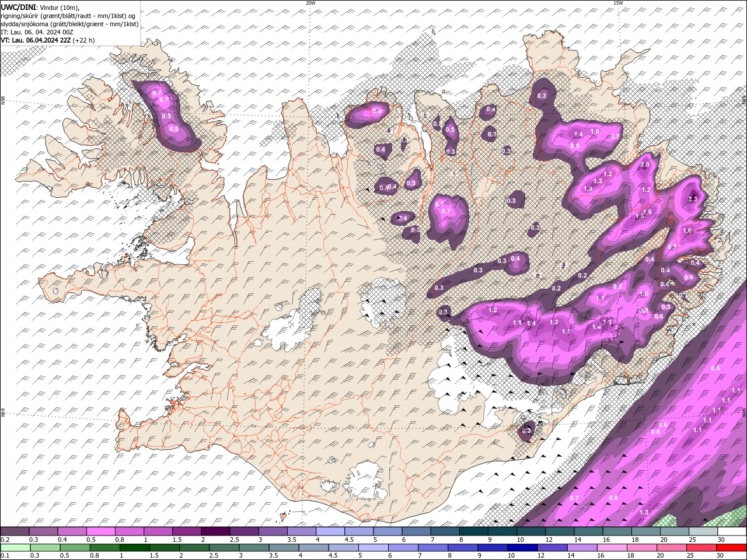Click the upper legend row's 10 label
This screenshot has height=560, width=747.
pyautogui.click(x=520, y=540)
